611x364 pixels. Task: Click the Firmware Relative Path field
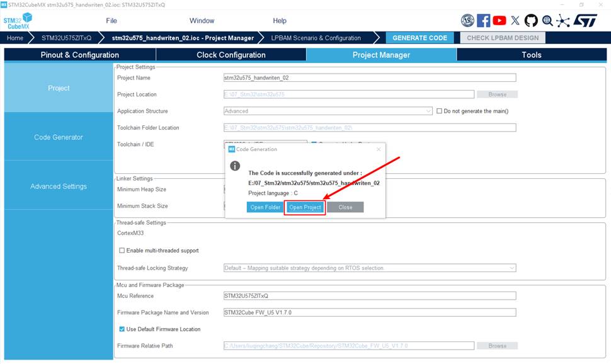[x=349, y=346]
